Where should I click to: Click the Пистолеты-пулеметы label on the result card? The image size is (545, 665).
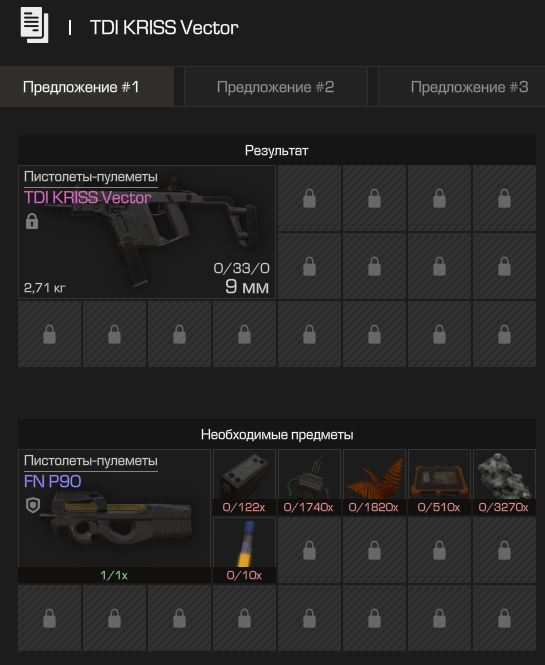point(91,176)
